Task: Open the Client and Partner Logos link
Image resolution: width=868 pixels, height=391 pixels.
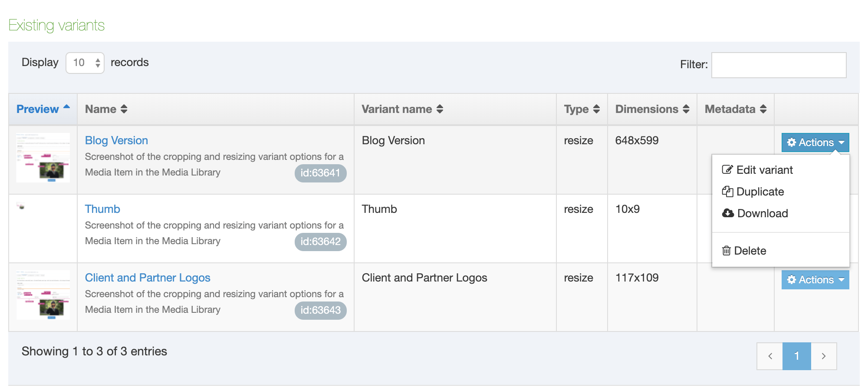Action: (x=148, y=278)
